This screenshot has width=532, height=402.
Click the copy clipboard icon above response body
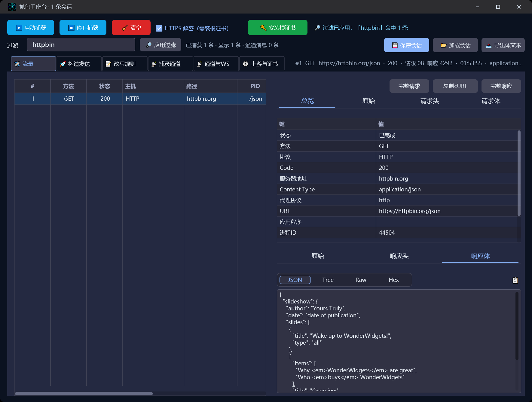tap(515, 280)
